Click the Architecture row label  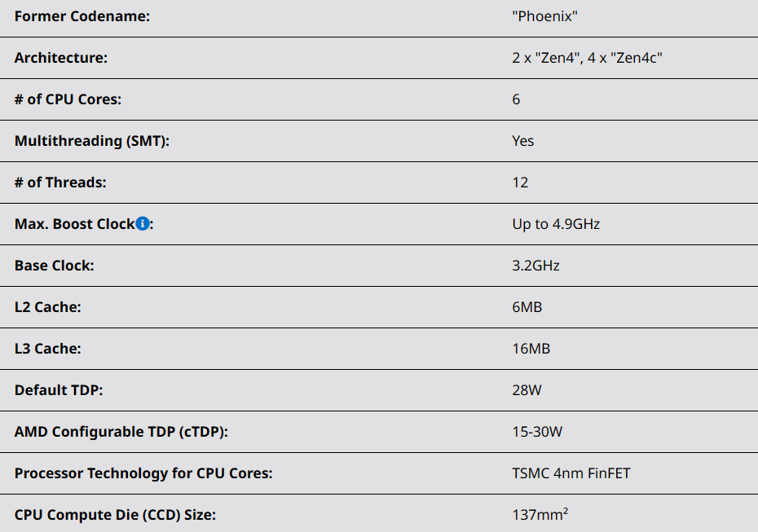[x=61, y=58]
